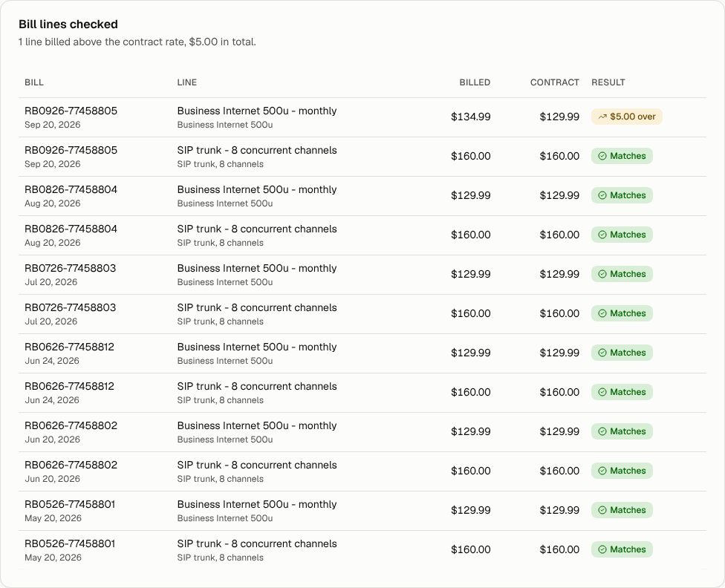
Task: Click the check icon for RB0626-77458802 Business Internet row
Action: click(602, 431)
